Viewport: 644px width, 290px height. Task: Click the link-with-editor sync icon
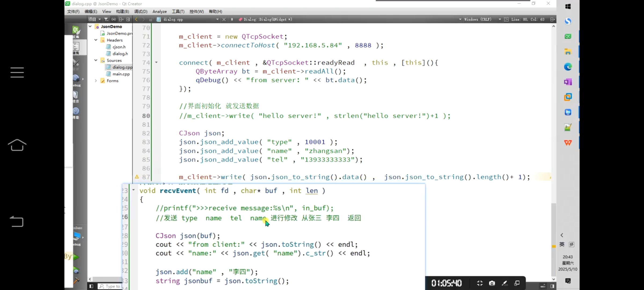click(x=114, y=19)
